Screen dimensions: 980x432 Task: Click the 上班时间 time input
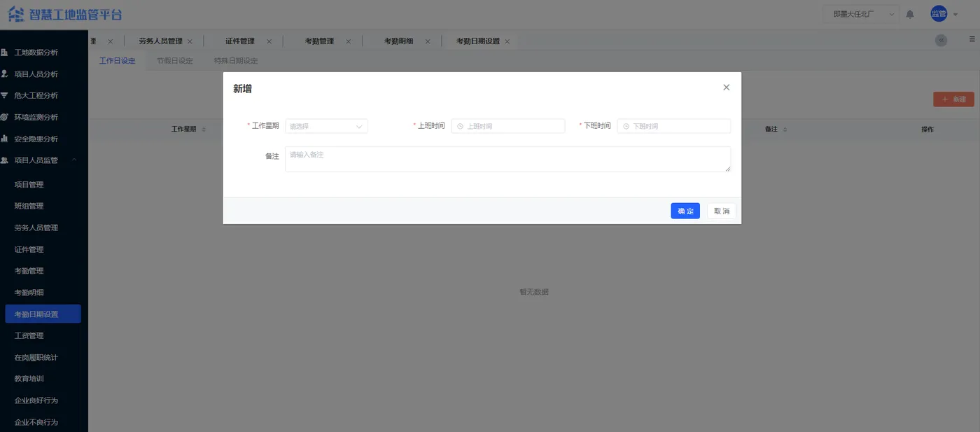pos(508,126)
